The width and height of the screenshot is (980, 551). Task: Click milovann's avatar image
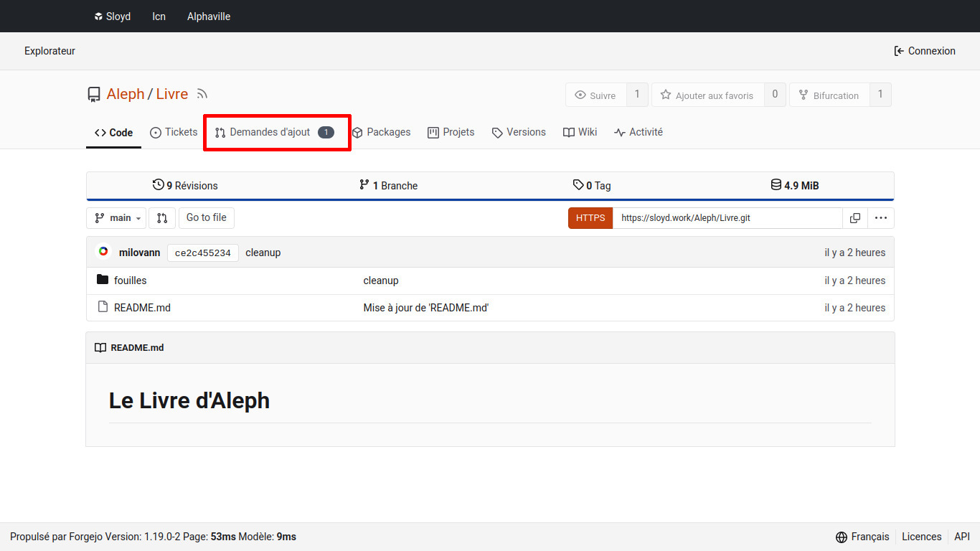103,252
